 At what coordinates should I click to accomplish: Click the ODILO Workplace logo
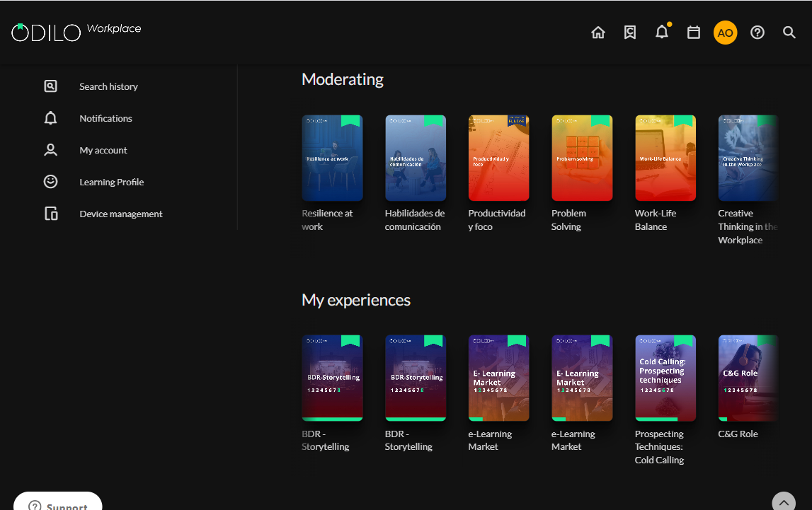pos(76,32)
